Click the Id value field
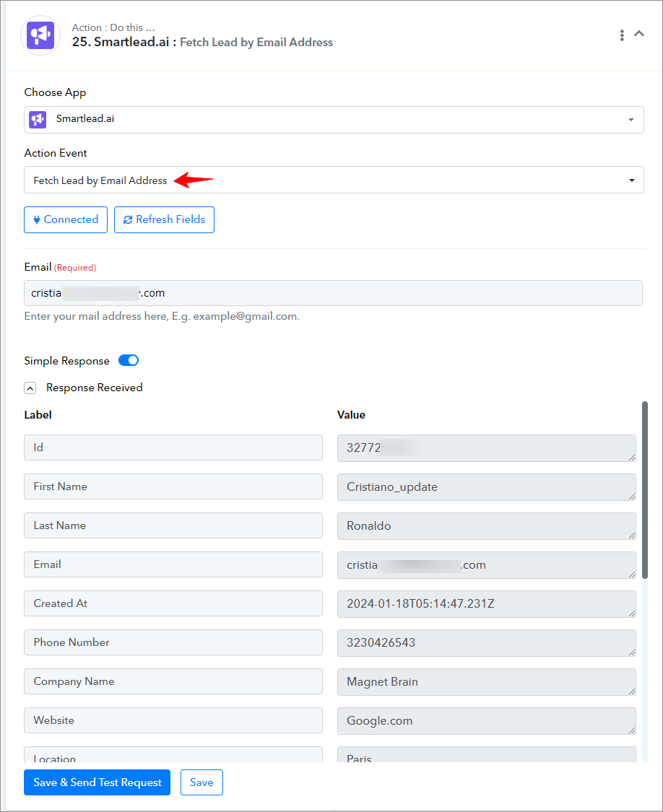Screen dimensions: 663x812 486,448
